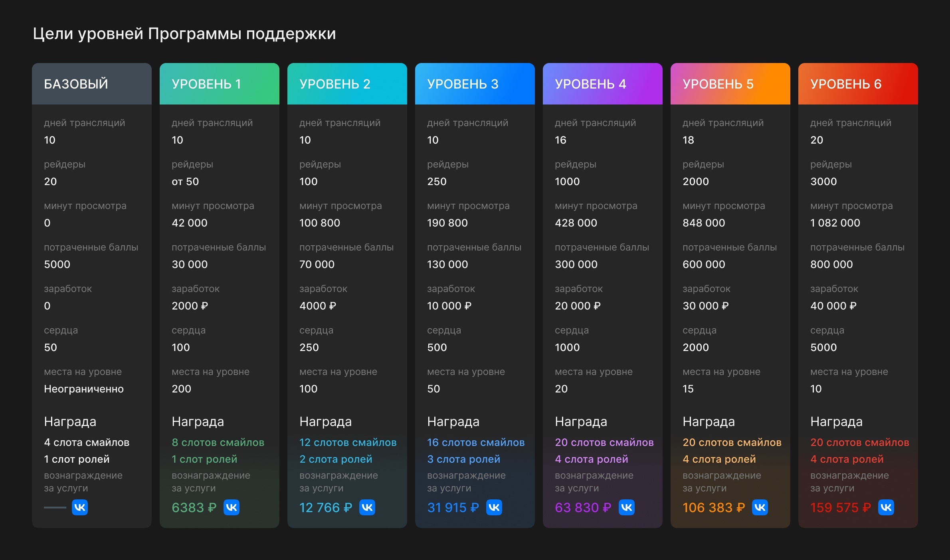The image size is (950, 560).
Task: Click the Неограниченно value in Базовый
Action: (84, 389)
